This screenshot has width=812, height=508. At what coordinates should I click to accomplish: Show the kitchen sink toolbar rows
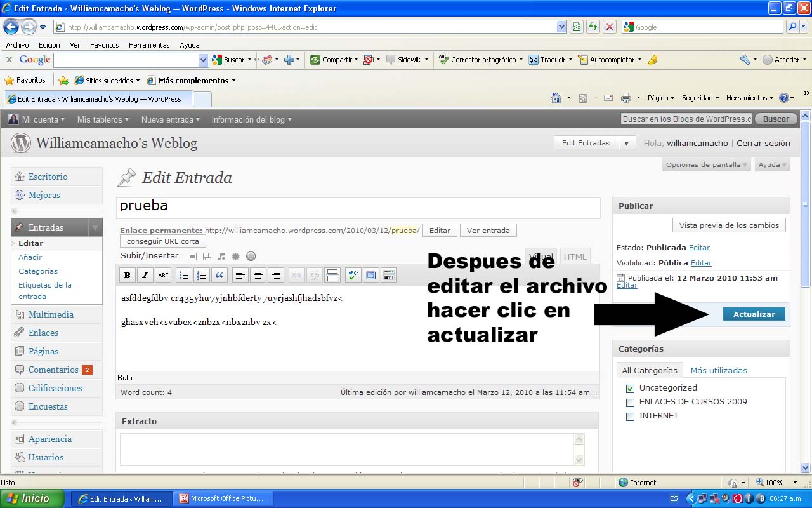[x=389, y=275]
